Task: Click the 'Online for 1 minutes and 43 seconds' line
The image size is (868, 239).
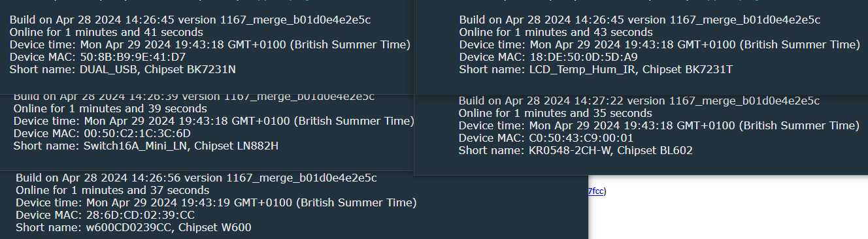Action: click(x=556, y=32)
